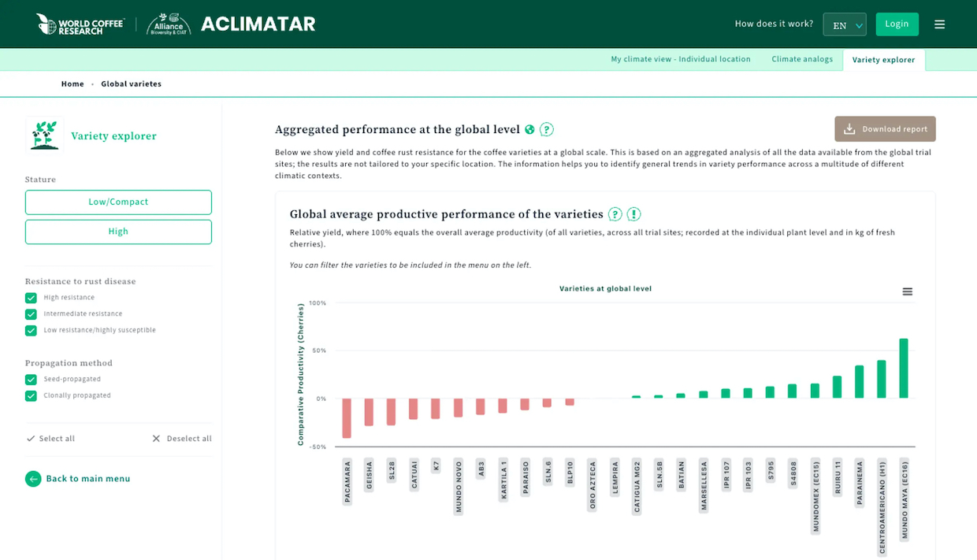Open the hamburger menu in header
977x560 pixels.
coord(939,24)
